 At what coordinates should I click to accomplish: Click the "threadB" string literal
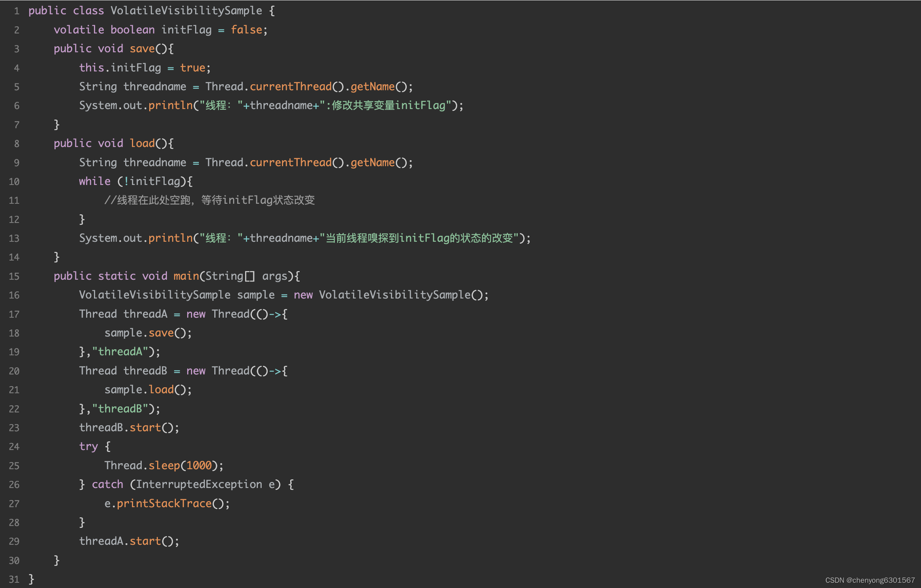[120, 409]
